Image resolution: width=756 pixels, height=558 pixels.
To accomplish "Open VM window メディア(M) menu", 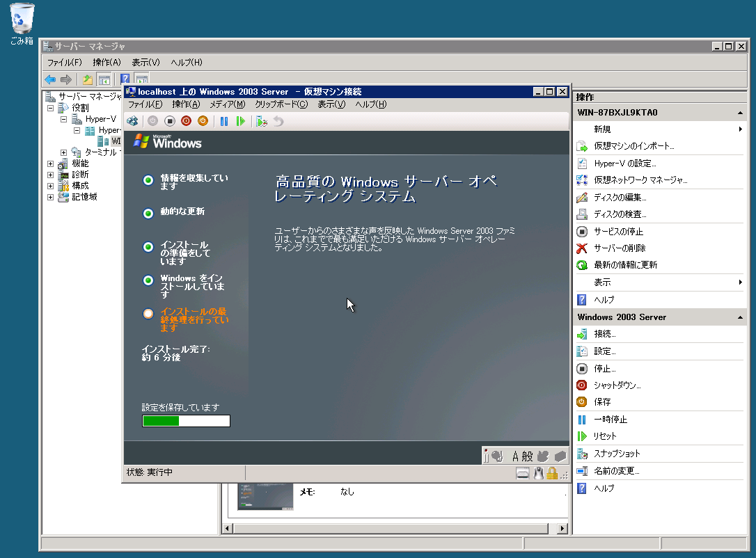I will click(x=227, y=104).
